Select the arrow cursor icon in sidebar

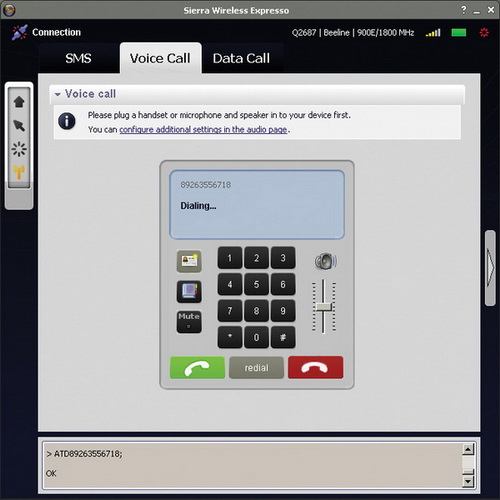19,125
